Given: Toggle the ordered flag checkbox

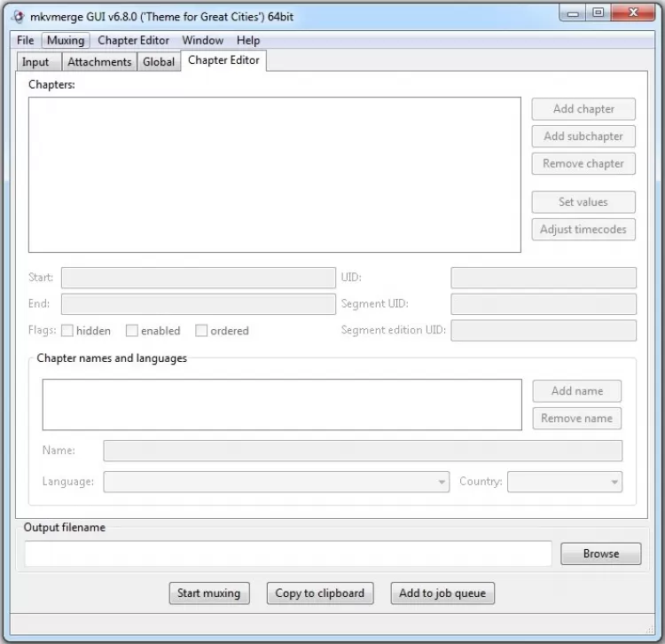Looking at the screenshot, I should point(201,331).
